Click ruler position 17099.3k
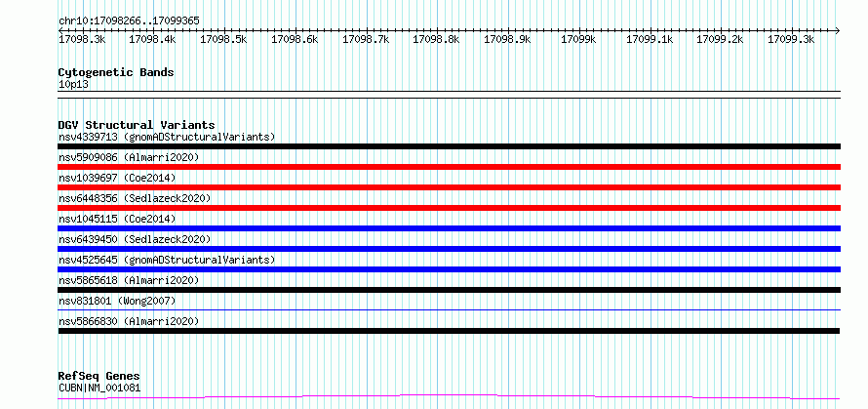Viewport: 868px width, 409px height. point(791,39)
